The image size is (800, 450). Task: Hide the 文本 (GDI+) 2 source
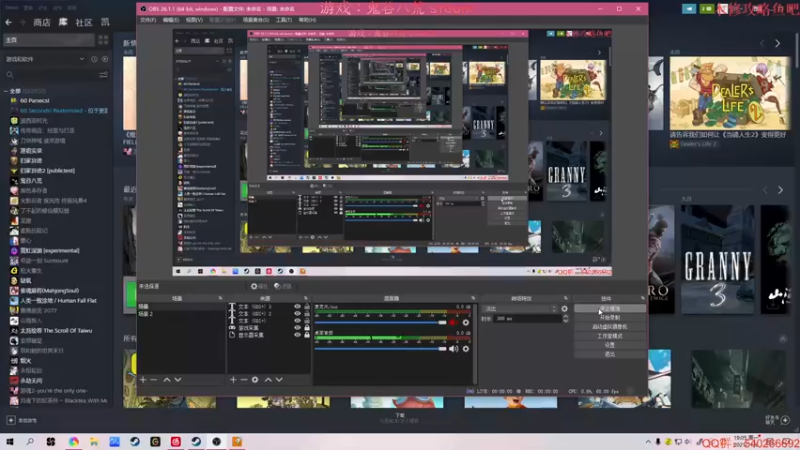tap(297, 314)
